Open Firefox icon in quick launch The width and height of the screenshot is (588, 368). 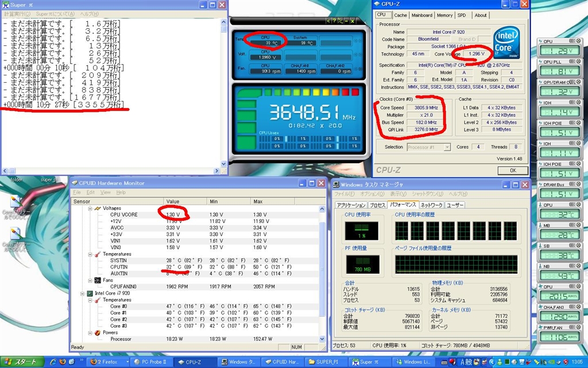click(x=62, y=362)
